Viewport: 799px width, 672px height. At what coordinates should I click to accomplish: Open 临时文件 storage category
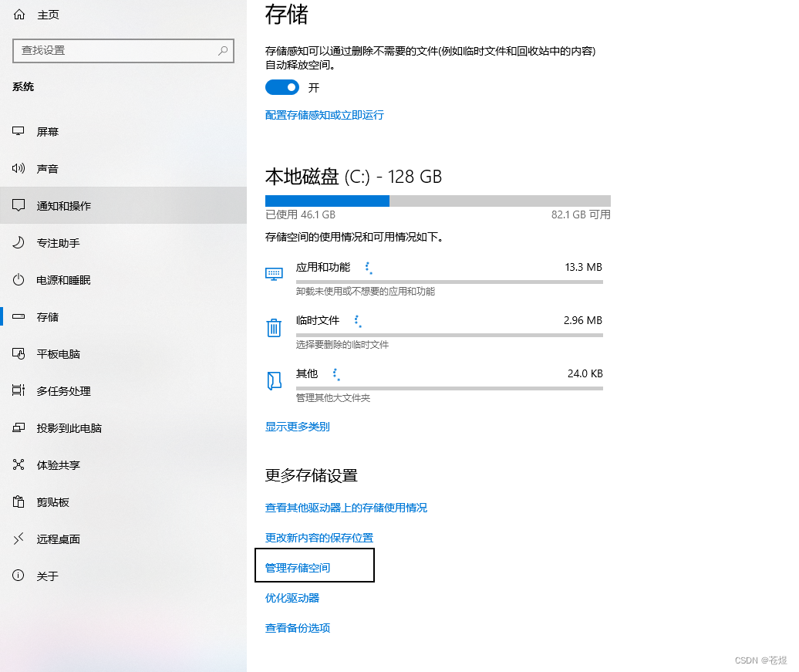pyautogui.click(x=318, y=320)
